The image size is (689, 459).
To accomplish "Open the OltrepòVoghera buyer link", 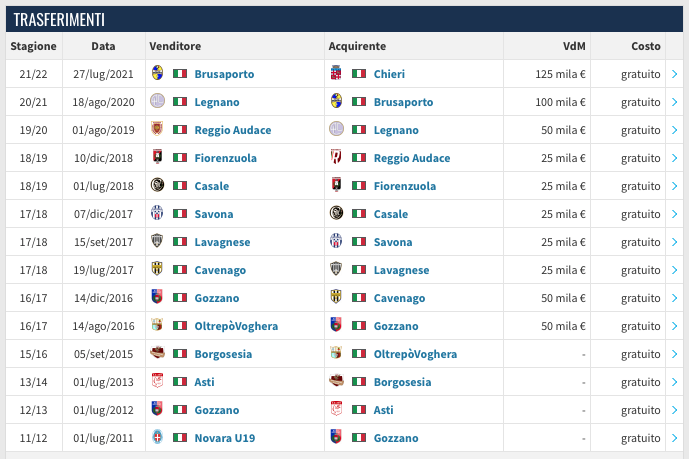I will coord(415,354).
